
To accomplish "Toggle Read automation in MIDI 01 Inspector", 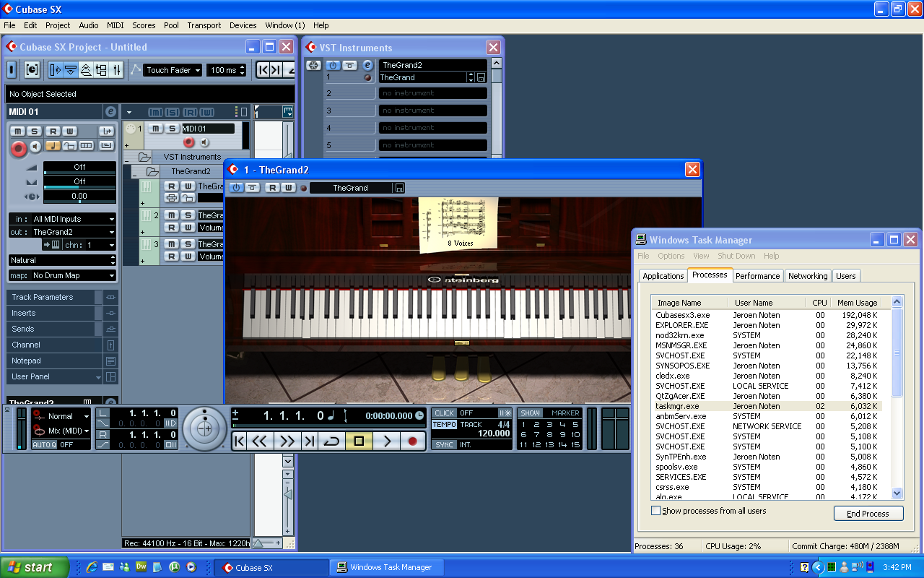I will (x=53, y=131).
